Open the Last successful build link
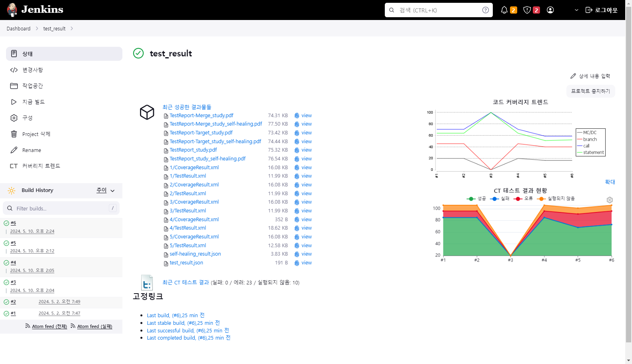The height and width of the screenshot is (364, 632). click(x=188, y=331)
